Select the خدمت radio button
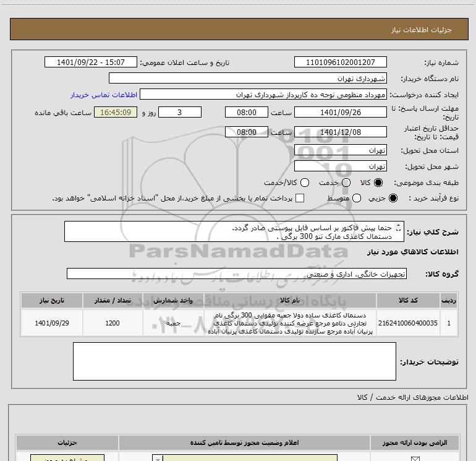476x461 pixels. tap(346, 183)
